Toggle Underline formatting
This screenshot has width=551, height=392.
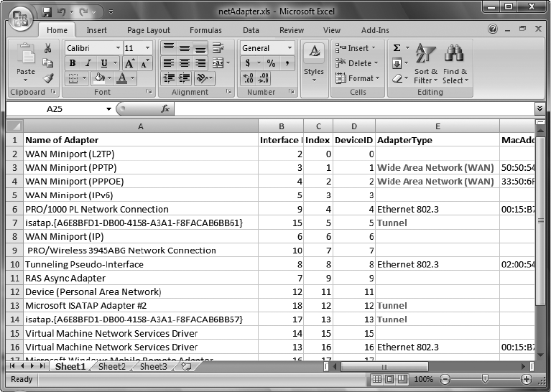104,63
